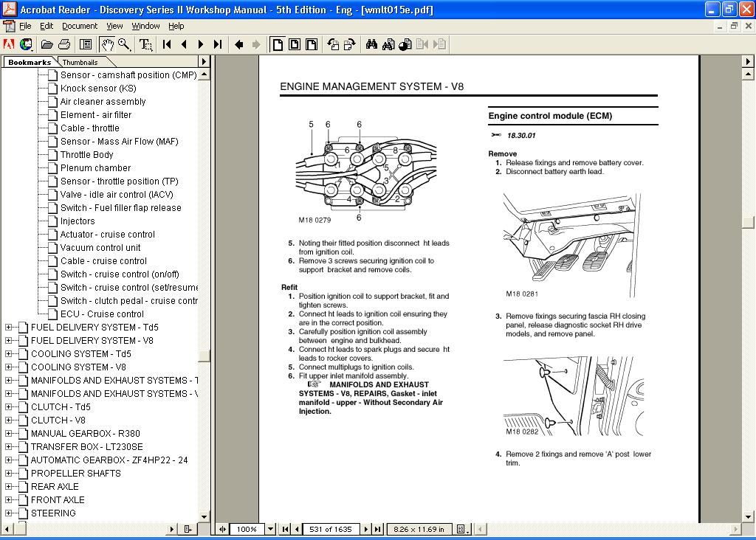Open the Document menu
Screen dimensions: 756x540
click(80, 26)
